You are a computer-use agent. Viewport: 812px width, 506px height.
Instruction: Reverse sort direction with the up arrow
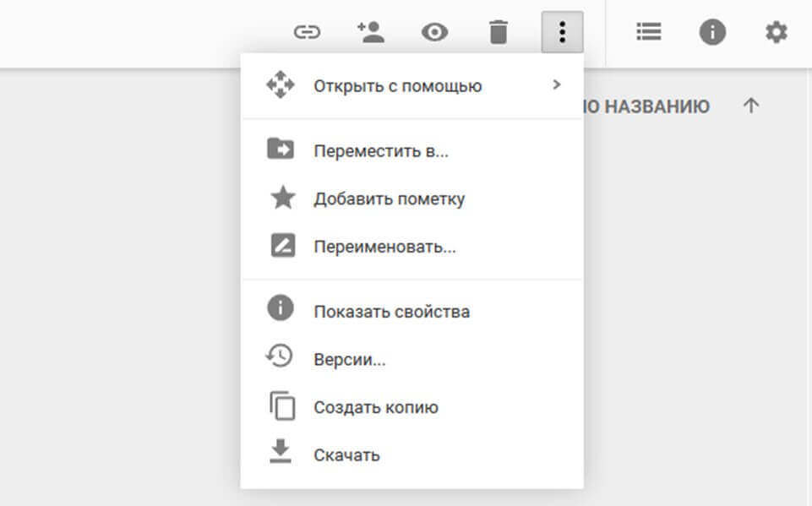click(x=751, y=106)
